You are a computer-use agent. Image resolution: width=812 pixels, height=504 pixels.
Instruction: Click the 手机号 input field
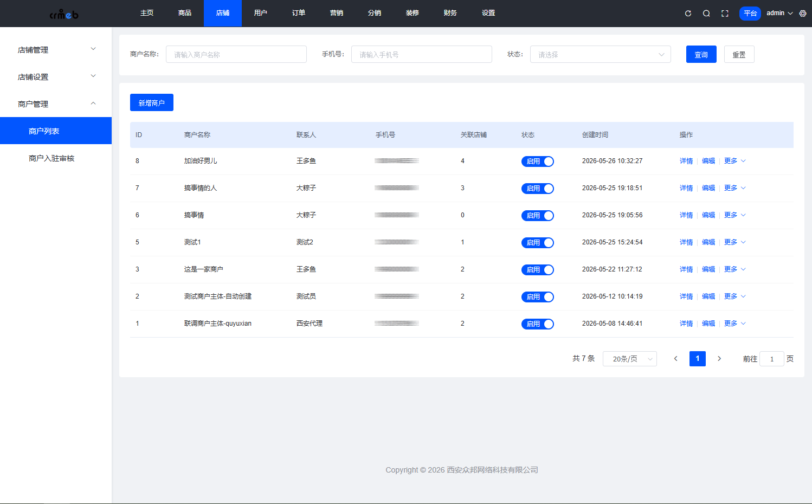point(422,54)
